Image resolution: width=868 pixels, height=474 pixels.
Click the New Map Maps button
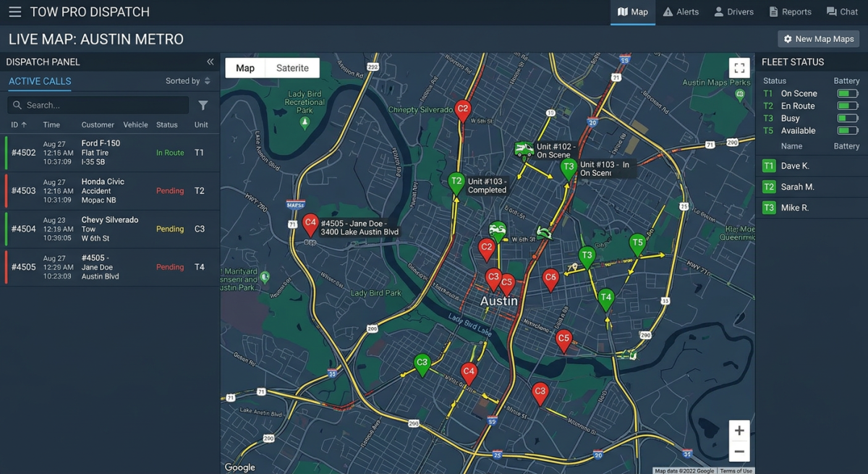point(819,39)
